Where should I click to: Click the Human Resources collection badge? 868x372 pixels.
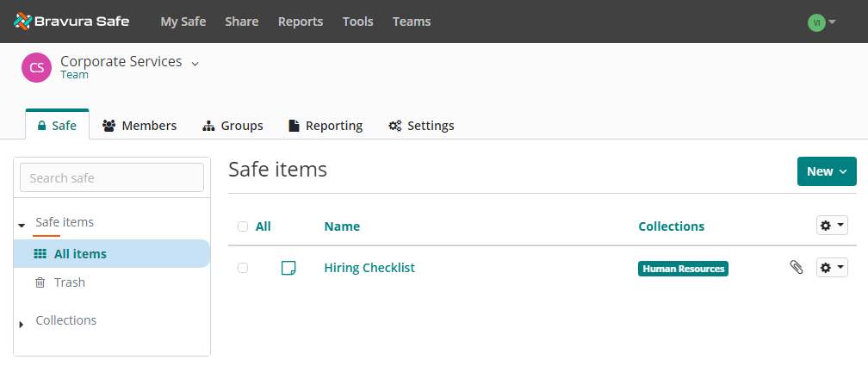(683, 269)
